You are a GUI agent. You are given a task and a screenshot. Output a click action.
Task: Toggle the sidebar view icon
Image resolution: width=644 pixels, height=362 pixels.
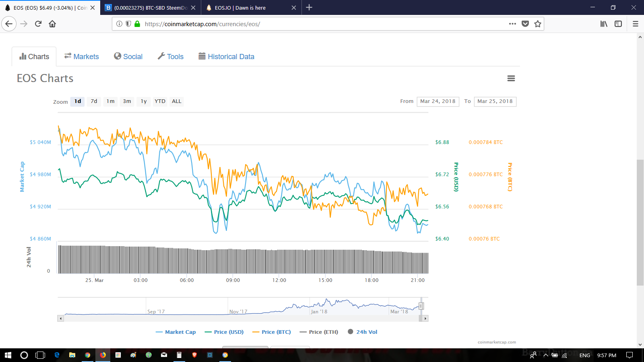pyautogui.click(x=618, y=24)
